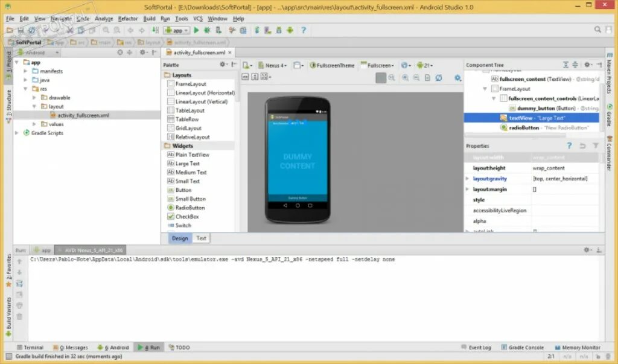Open the Messages tool window
Image resolution: width=618 pixels, height=364 pixels.
pyautogui.click(x=71, y=348)
